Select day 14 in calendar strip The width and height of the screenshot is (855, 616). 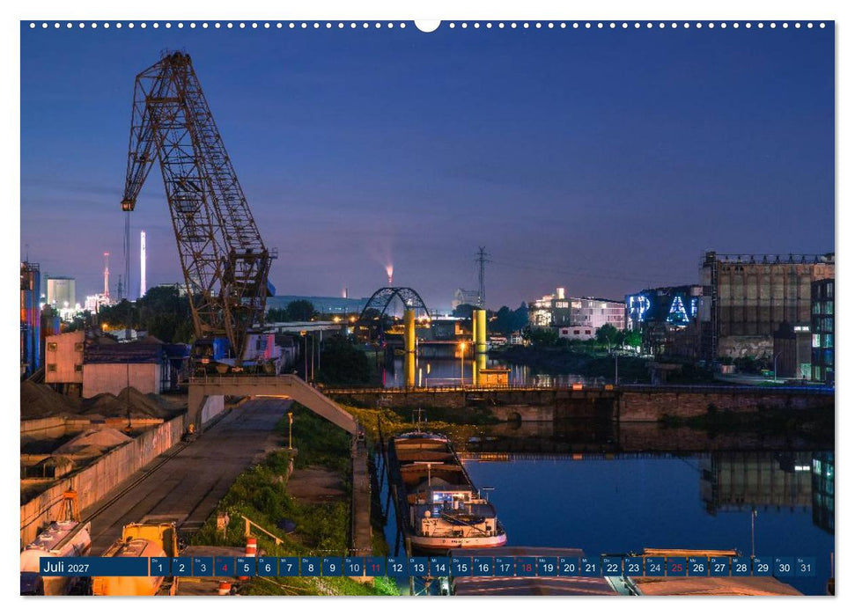[x=440, y=567]
